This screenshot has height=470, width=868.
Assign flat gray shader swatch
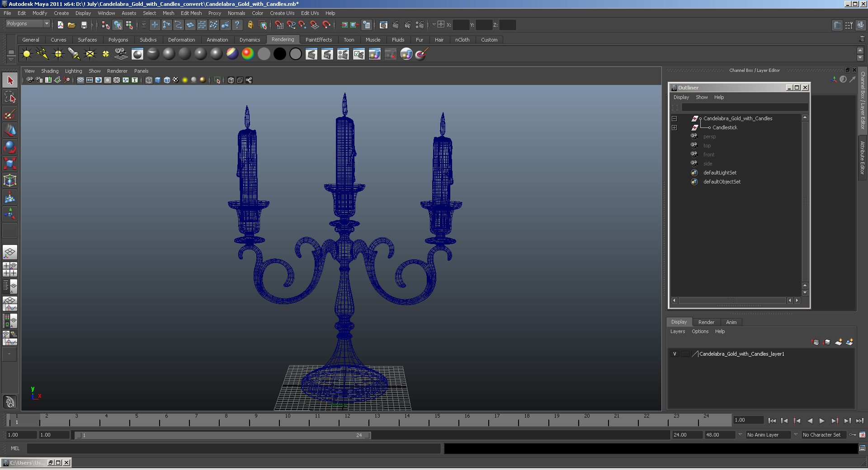[x=264, y=54]
